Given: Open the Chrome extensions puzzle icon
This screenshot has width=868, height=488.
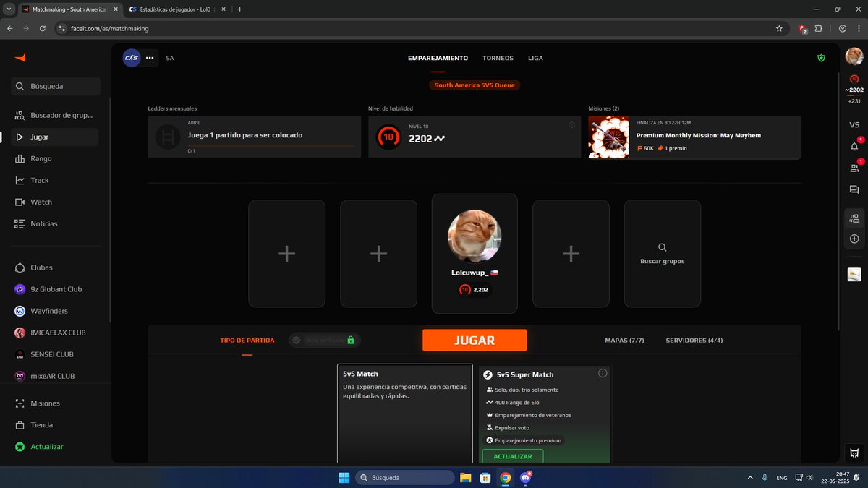Looking at the screenshot, I should pos(819,28).
